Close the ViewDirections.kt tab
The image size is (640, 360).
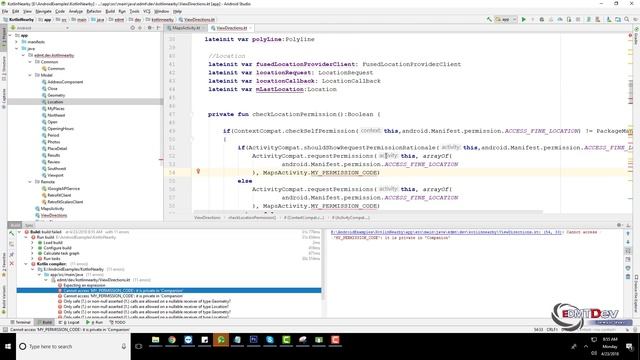pos(251,28)
